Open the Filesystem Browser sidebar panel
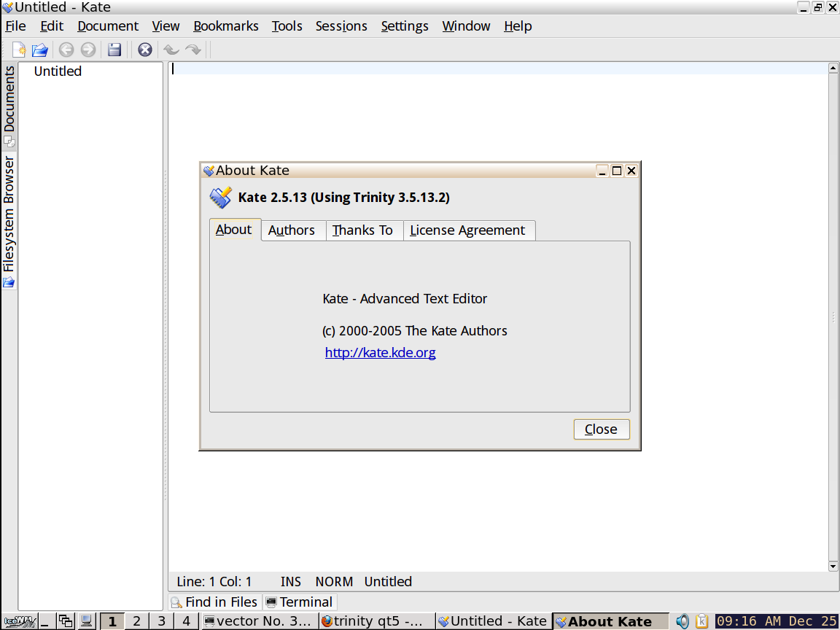 pyautogui.click(x=9, y=221)
